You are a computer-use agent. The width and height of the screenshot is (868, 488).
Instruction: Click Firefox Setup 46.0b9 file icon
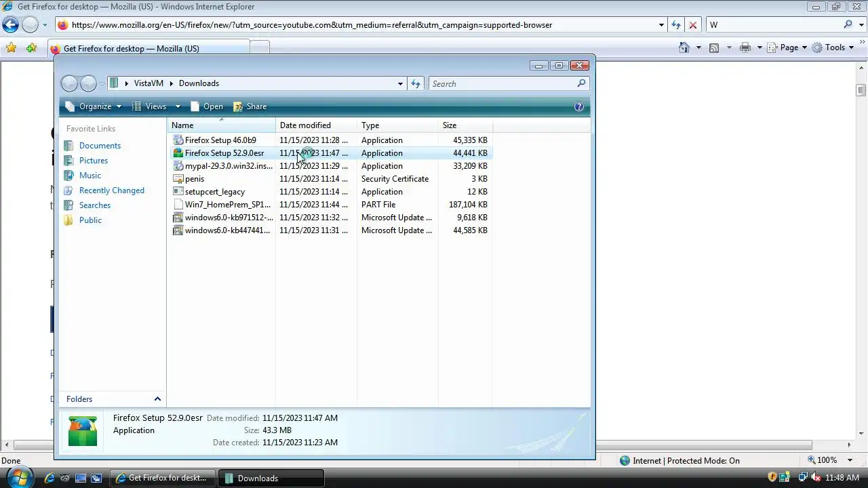point(178,140)
